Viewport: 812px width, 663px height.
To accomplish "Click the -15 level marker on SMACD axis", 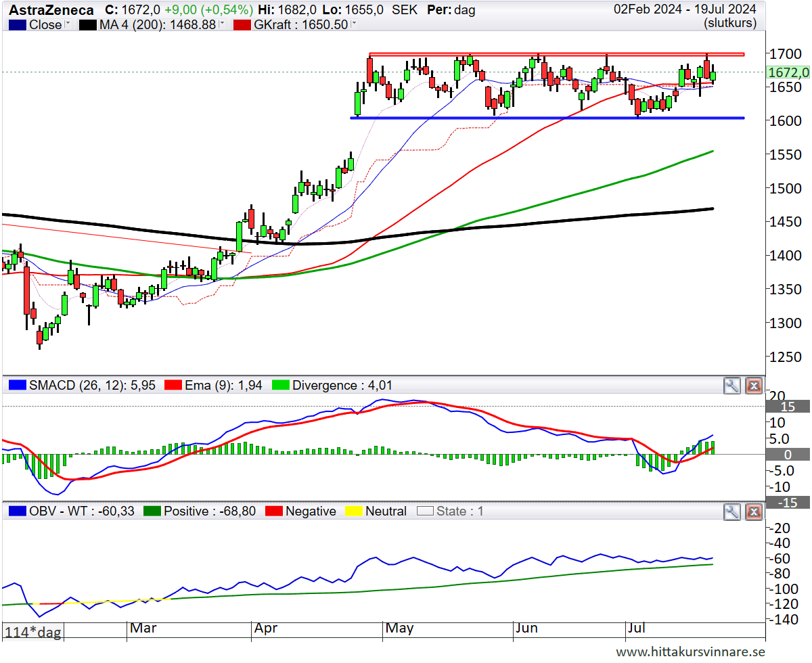I will tap(786, 502).
